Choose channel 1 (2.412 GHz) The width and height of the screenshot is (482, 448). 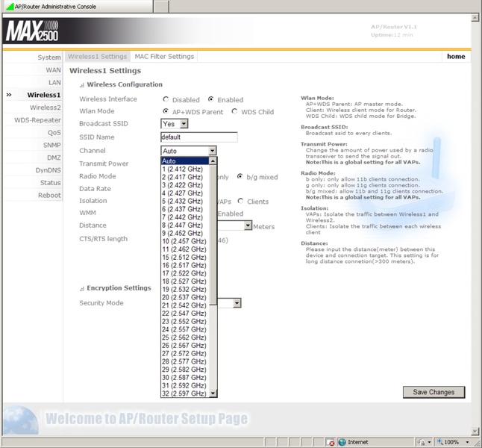click(x=185, y=169)
